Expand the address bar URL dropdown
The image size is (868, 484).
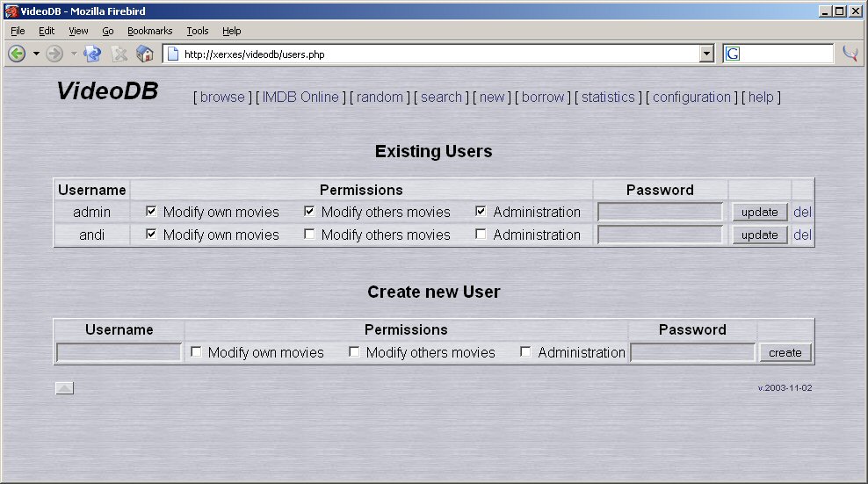(706, 54)
